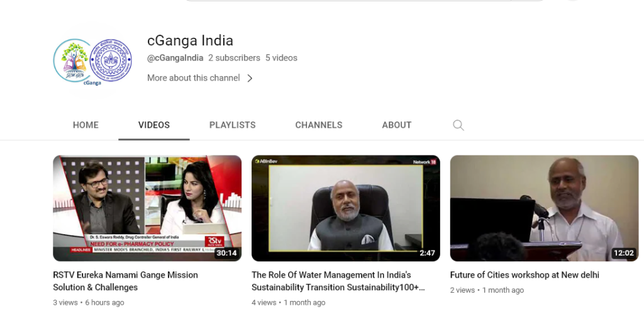Click the cGanga India channel name
Image resolution: width=644 pixels, height=311 pixels.
tap(190, 41)
